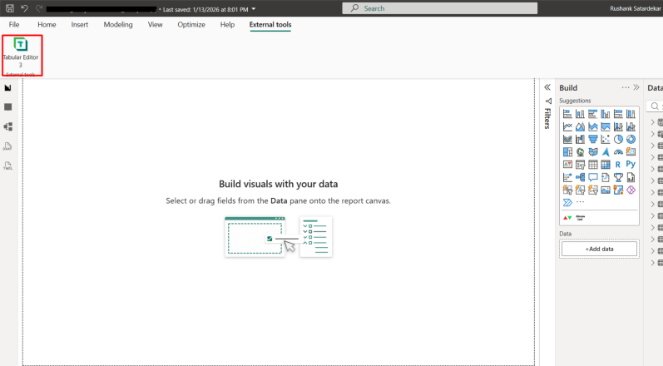This screenshot has width=663, height=366.
Task: Switch to Table view in left sidebar
Action: (8, 107)
